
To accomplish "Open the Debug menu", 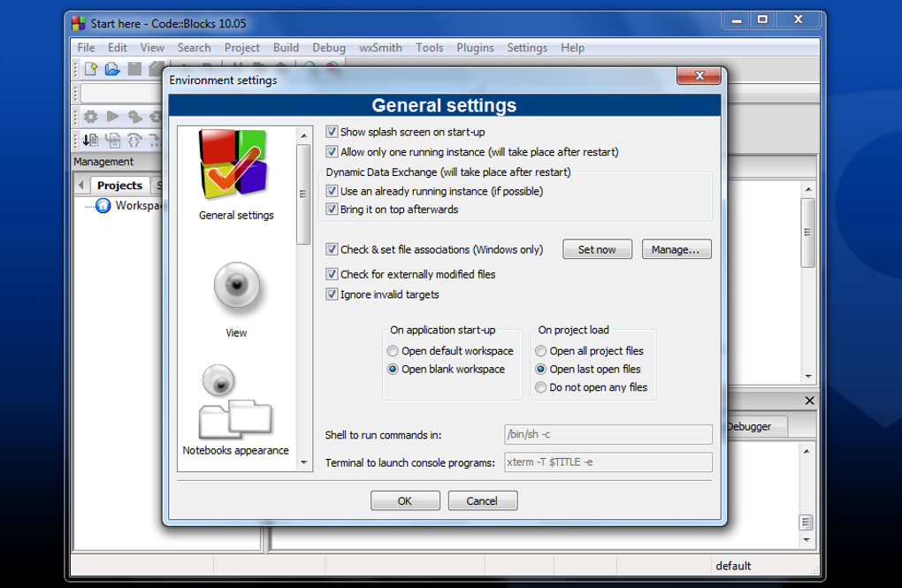I will click(329, 48).
